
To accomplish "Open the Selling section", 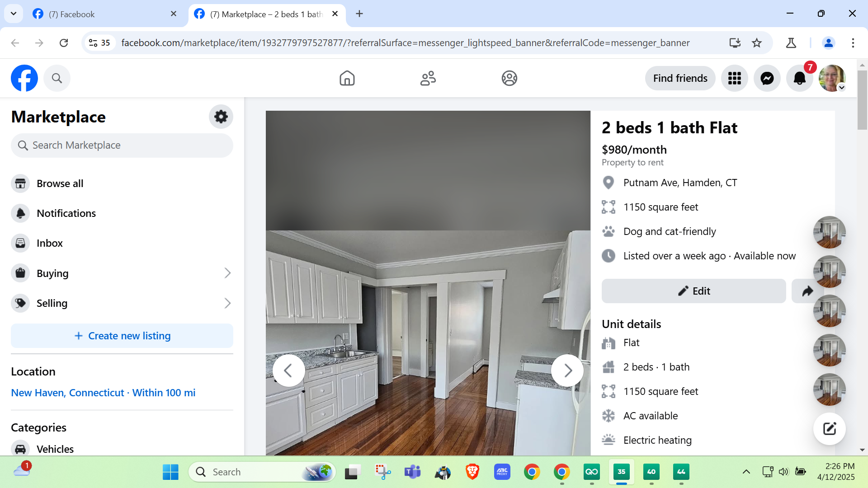I will pos(122,303).
